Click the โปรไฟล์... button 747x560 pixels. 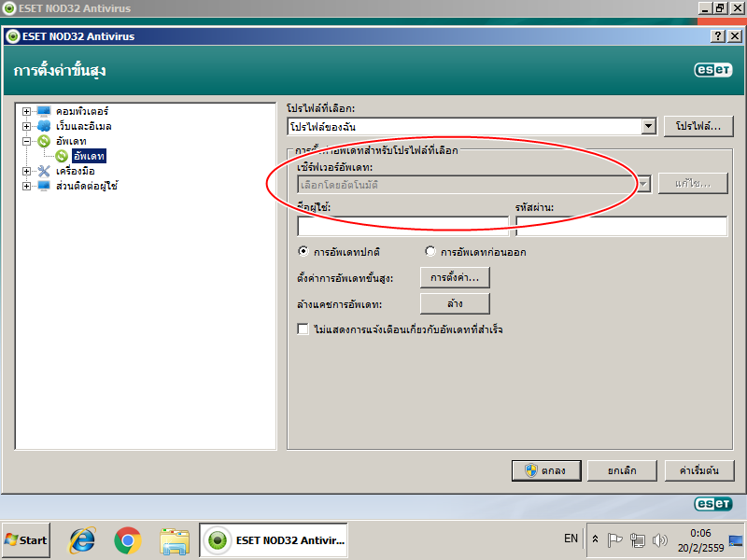[698, 126]
